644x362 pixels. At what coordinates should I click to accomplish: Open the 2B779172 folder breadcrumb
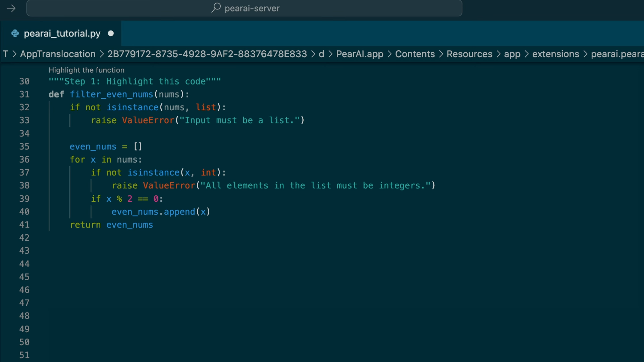207,54
